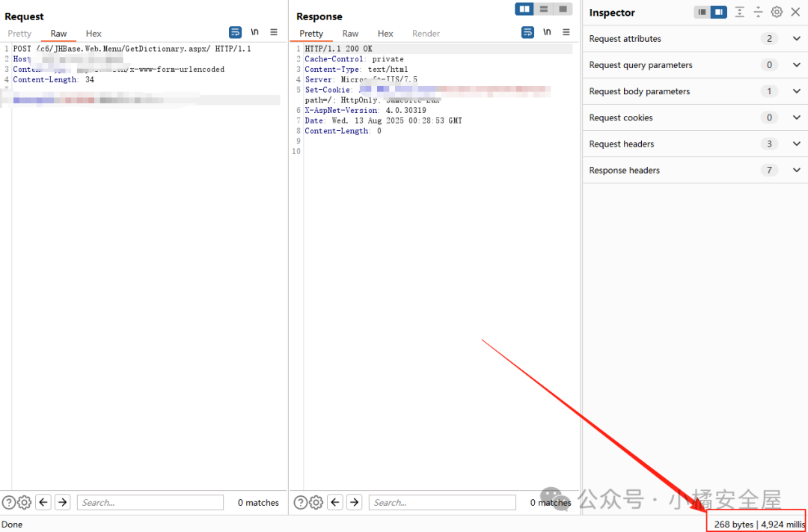
Task: Switch to side-by-side request/response layout
Action: coord(524,9)
